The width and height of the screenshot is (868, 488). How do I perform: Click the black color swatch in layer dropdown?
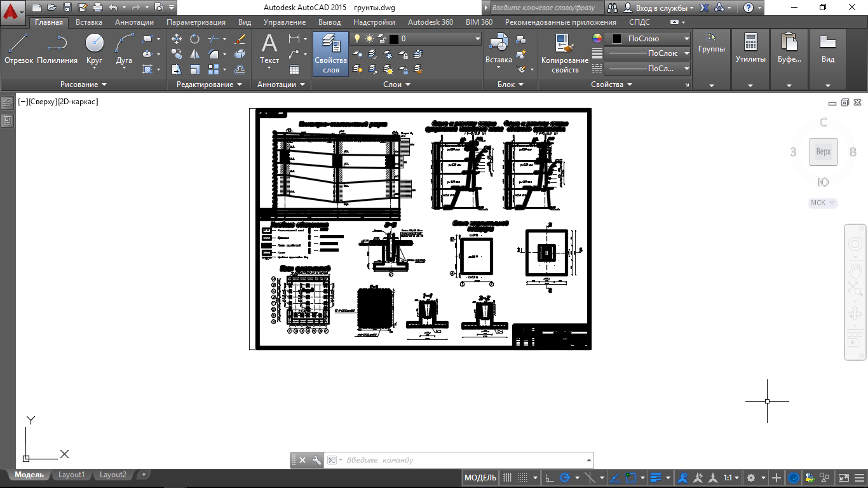coord(394,39)
